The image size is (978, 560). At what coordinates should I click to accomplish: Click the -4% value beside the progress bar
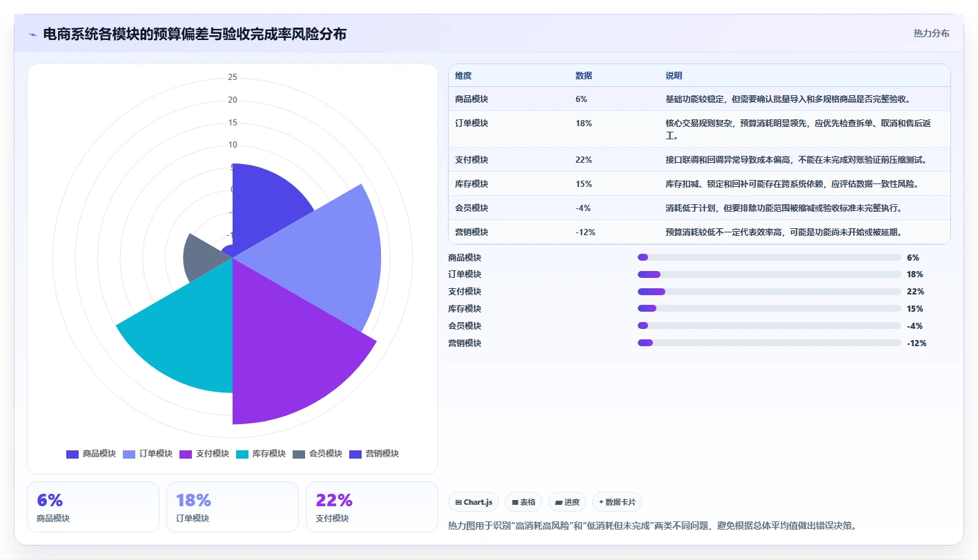tap(915, 326)
